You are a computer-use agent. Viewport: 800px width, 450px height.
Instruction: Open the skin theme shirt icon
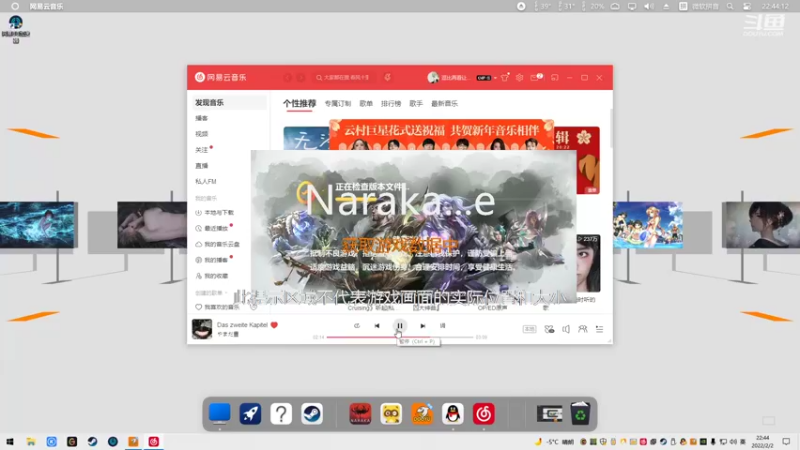click(505, 78)
